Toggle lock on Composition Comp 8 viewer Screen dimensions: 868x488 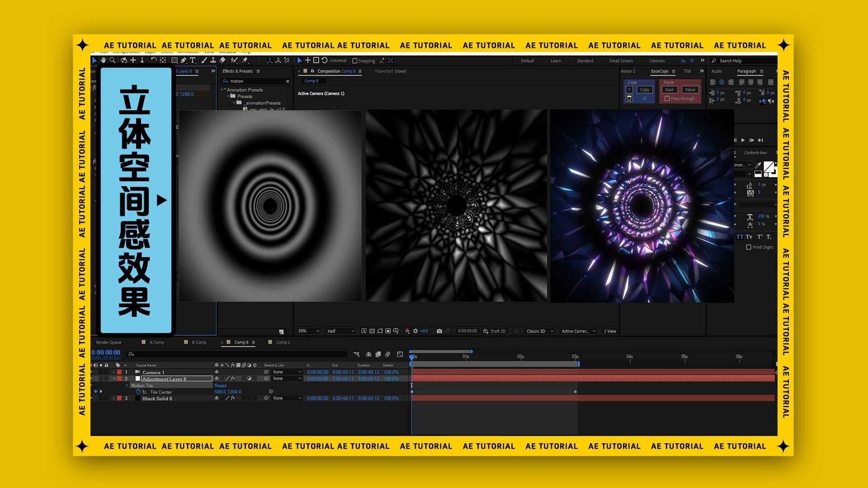click(312, 71)
